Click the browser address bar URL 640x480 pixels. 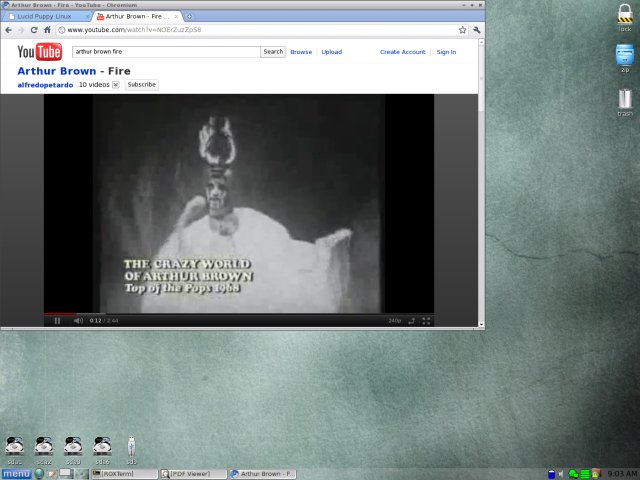(134, 30)
